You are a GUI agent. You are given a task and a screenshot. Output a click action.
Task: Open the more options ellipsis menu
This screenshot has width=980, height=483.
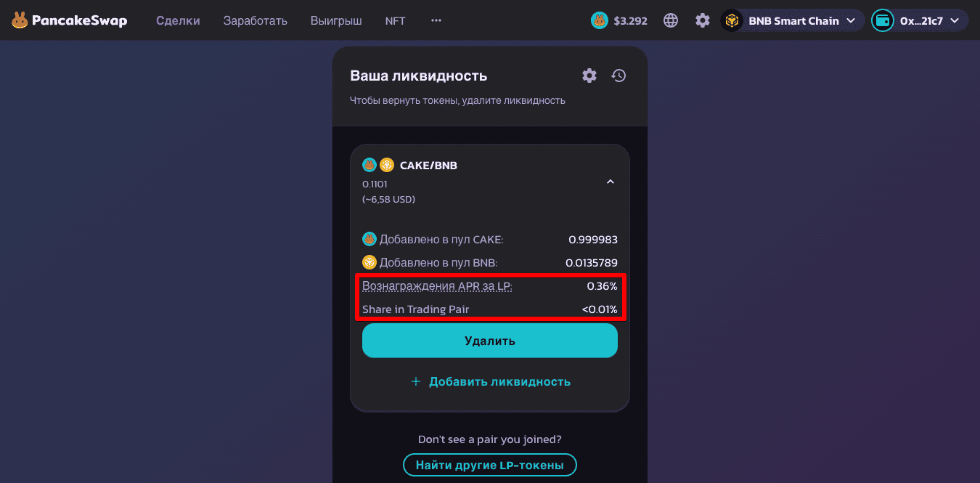[x=436, y=20]
